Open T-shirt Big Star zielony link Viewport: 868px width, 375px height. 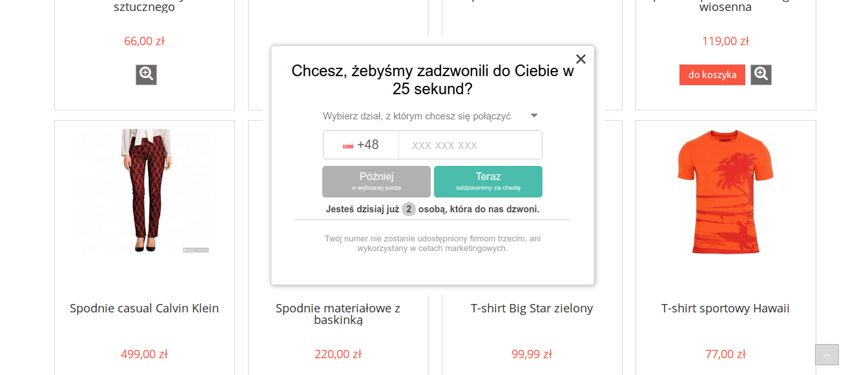click(532, 309)
